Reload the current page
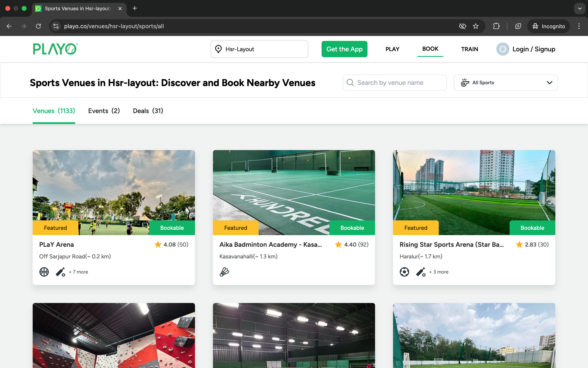The image size is (588, 368). coord(38,26)
